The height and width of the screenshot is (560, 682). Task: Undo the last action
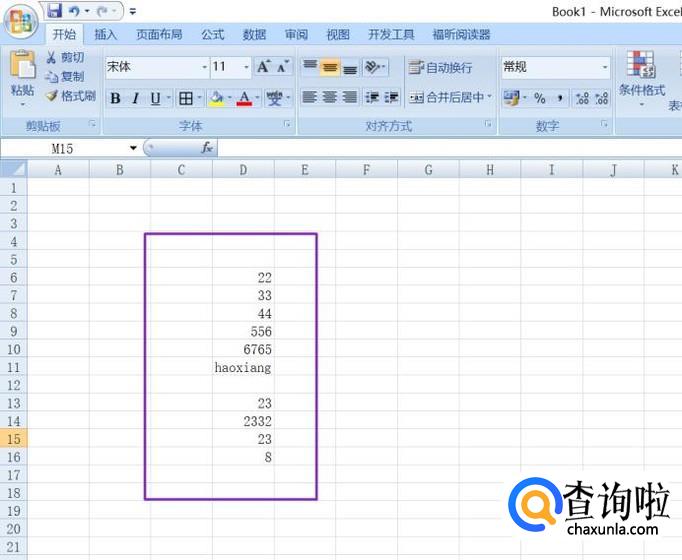coord(74,11)
